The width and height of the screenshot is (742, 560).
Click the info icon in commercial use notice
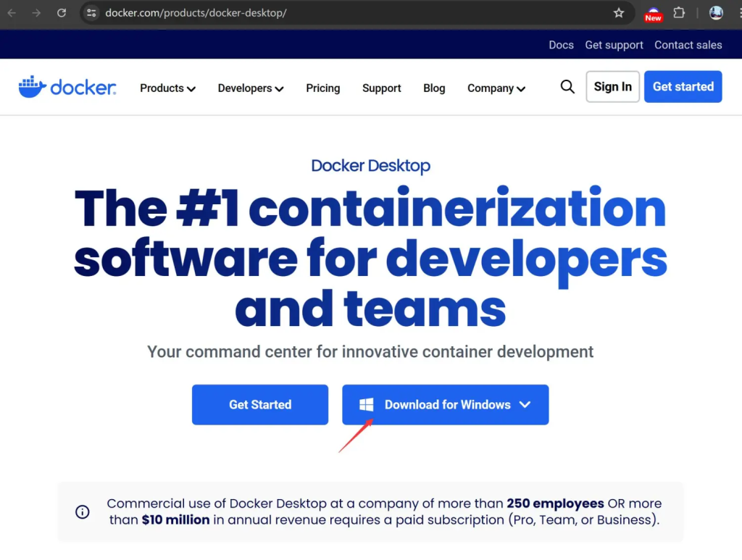click(x=83, y=511)
